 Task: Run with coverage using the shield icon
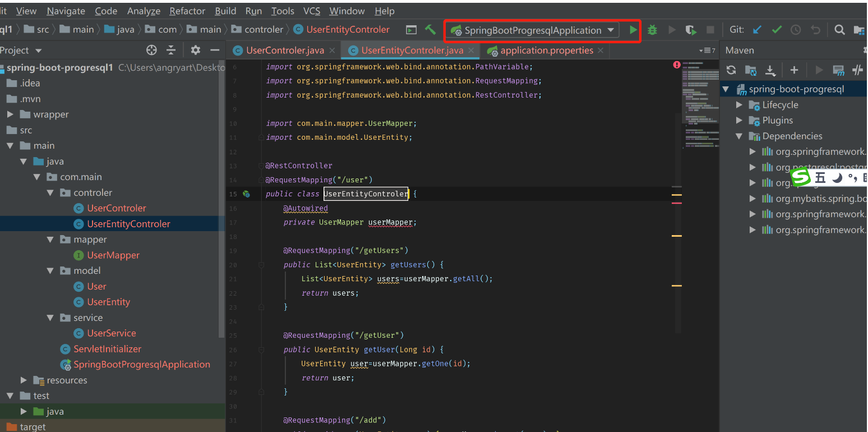tap(691, 30)
